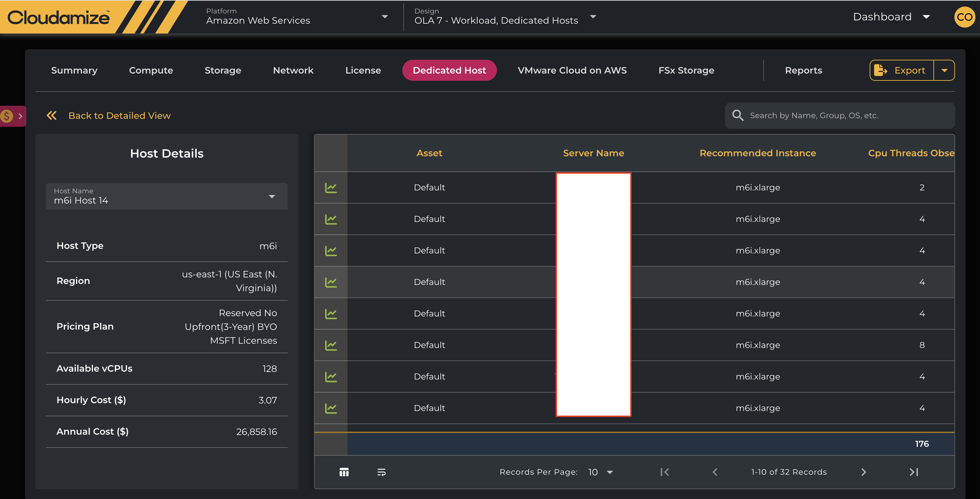Click the Hourly Cost value 3.07
The image size is (980, 499).
pos(267,400)
